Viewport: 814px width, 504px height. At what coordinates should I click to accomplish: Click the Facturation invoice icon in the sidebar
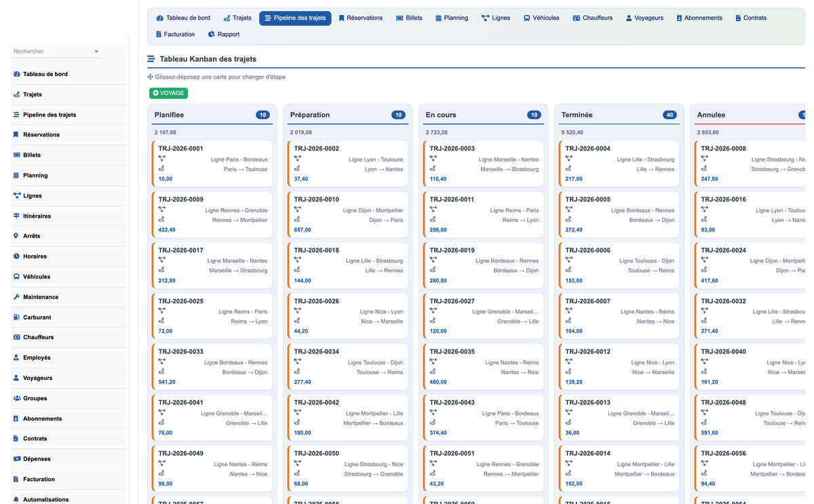pyautogui.click(x=16, y=479)
